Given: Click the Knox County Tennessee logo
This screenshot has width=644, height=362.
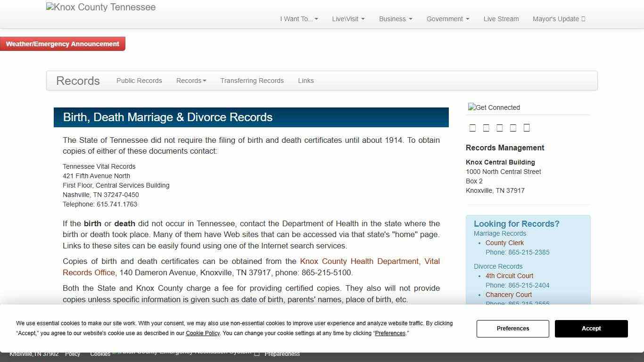Looking at the screenshot, I should pos(100,7).
